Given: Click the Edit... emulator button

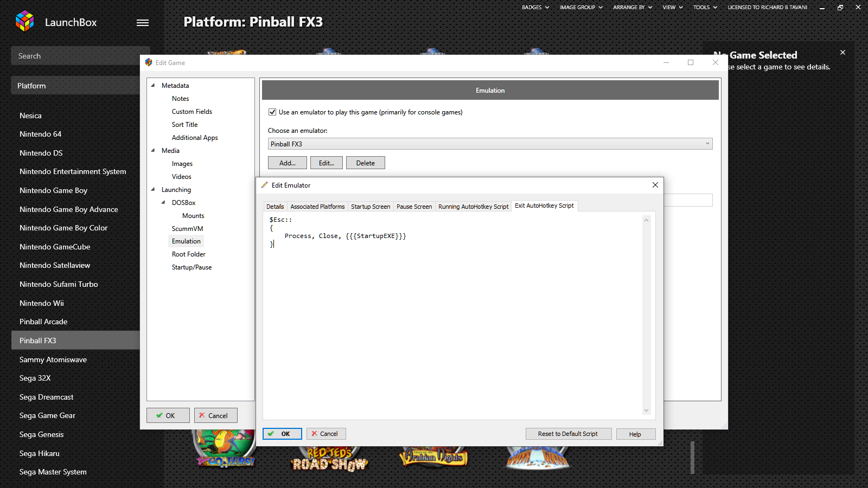Looking at the screenshot, I should pos(327,163).
